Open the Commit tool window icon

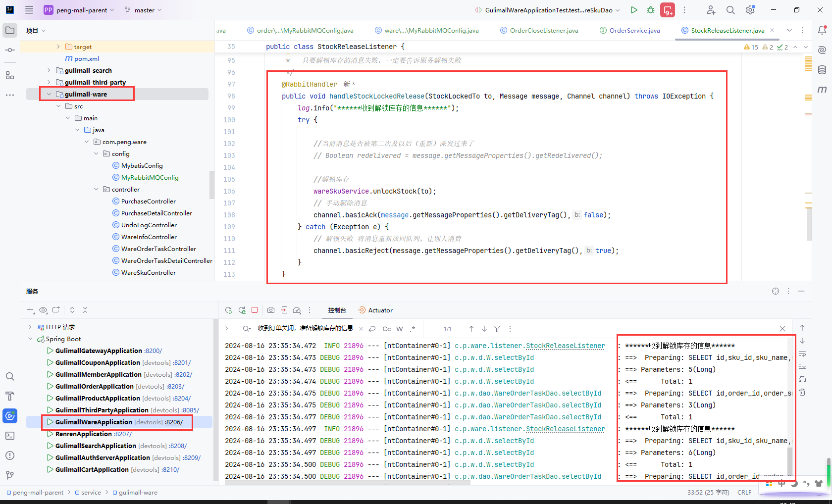click(10, 50)
